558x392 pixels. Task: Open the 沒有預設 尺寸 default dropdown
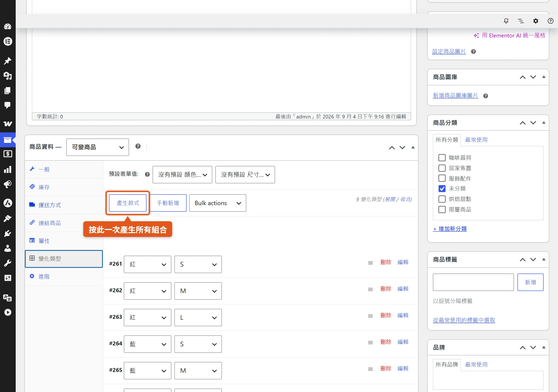pos(245,175)
